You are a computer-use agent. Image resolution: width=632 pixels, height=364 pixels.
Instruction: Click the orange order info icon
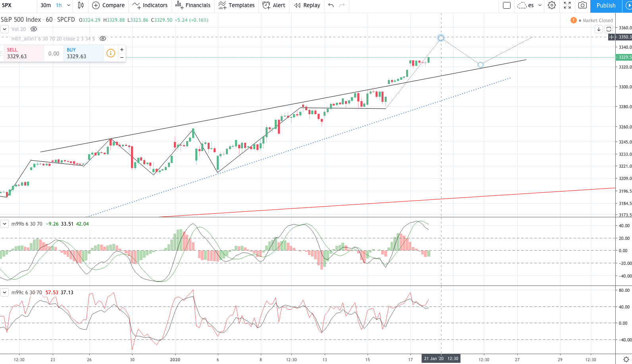pyautogui.click(x=111, y=53)
